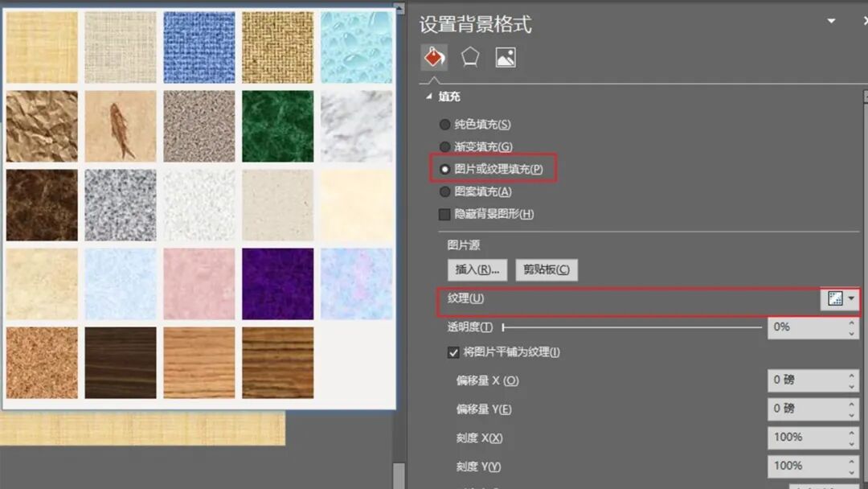Increase 透明度 with up arrow
868x489 pixels.
pyautogui.click(x=851, y=323)
